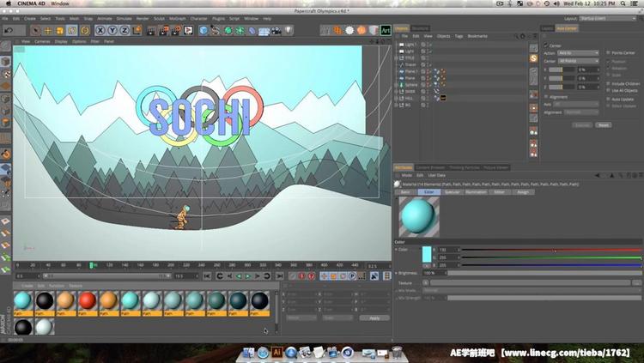The image size is (644, 363).
Task: Click the cyan Color swatch
Action: coord(427,255)
